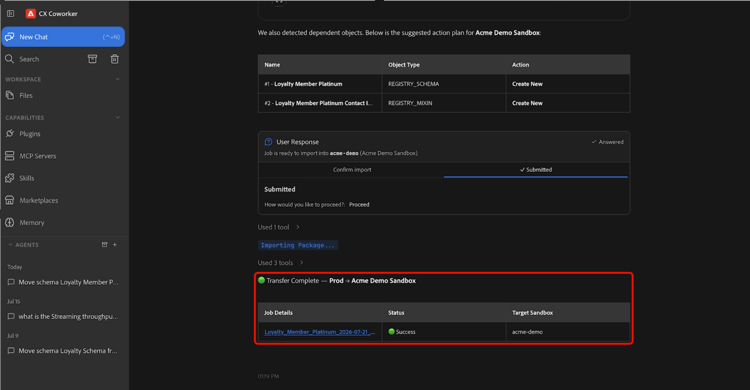Add a new agent with plus icon
750x390 pixels.
[115, 245]
